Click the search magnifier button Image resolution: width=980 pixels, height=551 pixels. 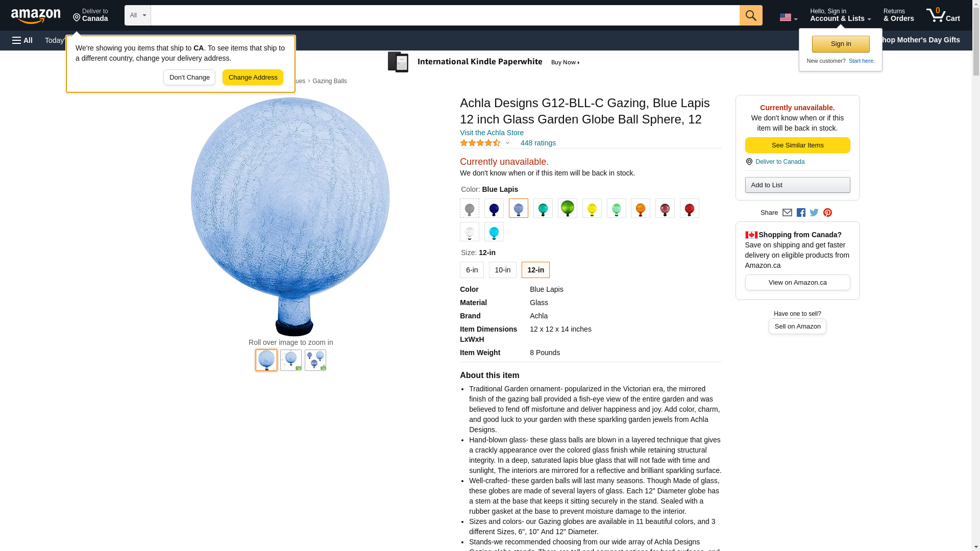[751, 15]
